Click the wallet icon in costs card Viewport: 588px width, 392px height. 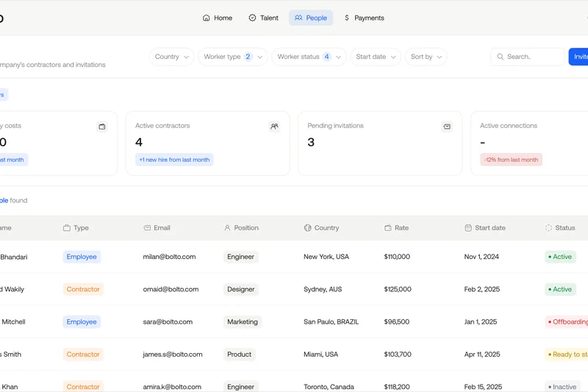(x=102, y=126)
